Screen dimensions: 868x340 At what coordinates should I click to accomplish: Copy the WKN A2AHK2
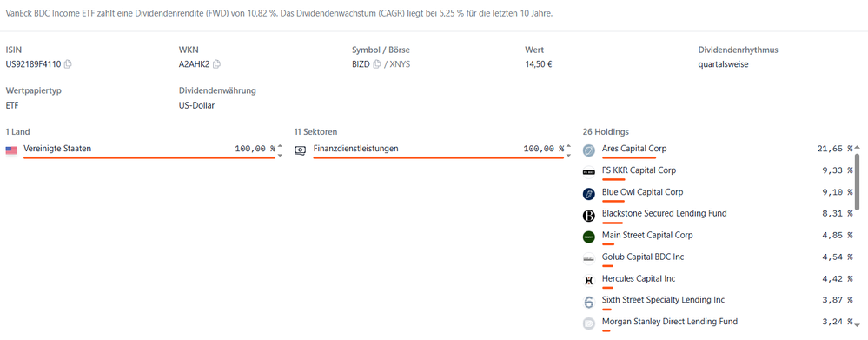(x=217, y=63)
